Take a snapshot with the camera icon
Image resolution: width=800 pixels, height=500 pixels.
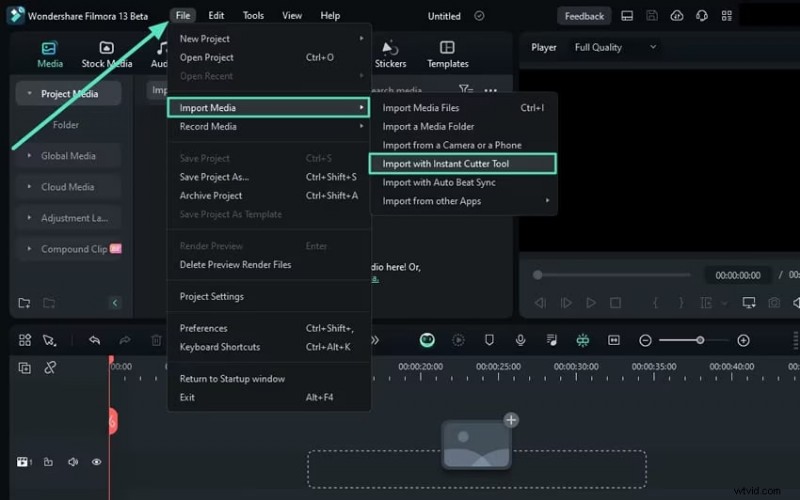point(773,303)
